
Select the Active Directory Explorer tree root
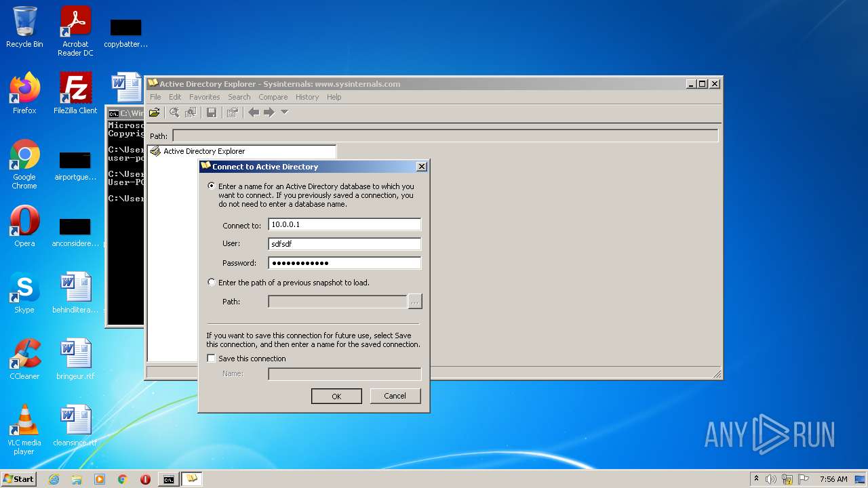[204, 151]
